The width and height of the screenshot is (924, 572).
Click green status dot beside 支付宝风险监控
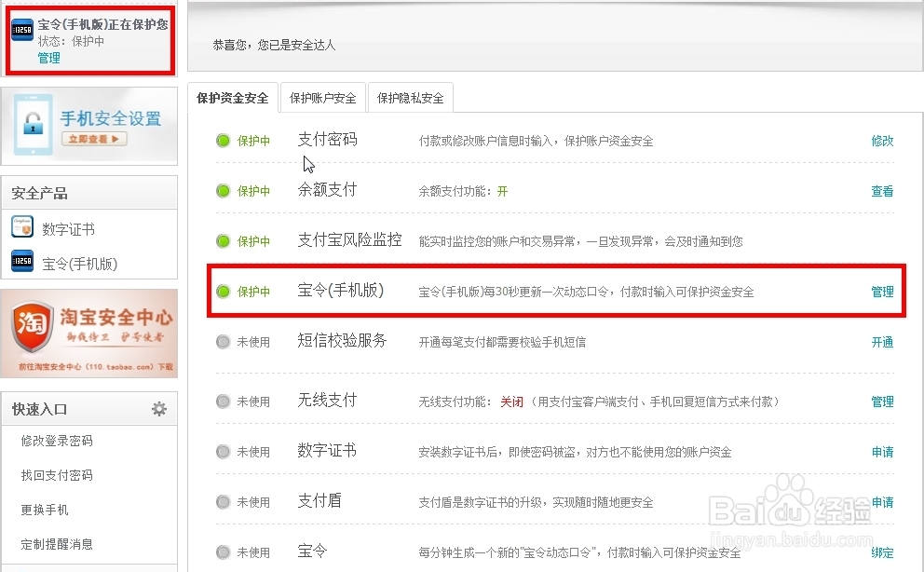[x=223, y=241]
